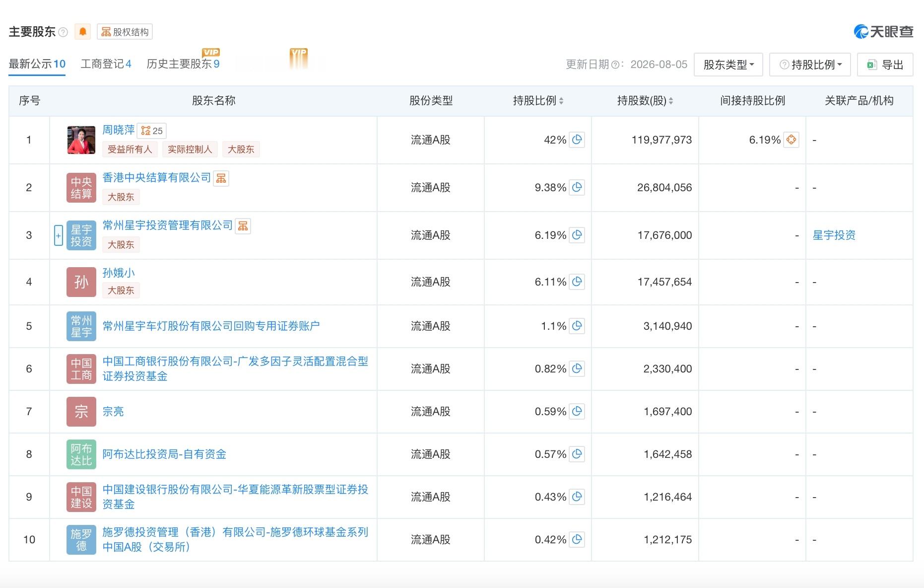The height and width of the screenshot is (588, 924).
Task: Click equity structure icon beside 香港中央结算有限公司
Action: coord(221,178)
